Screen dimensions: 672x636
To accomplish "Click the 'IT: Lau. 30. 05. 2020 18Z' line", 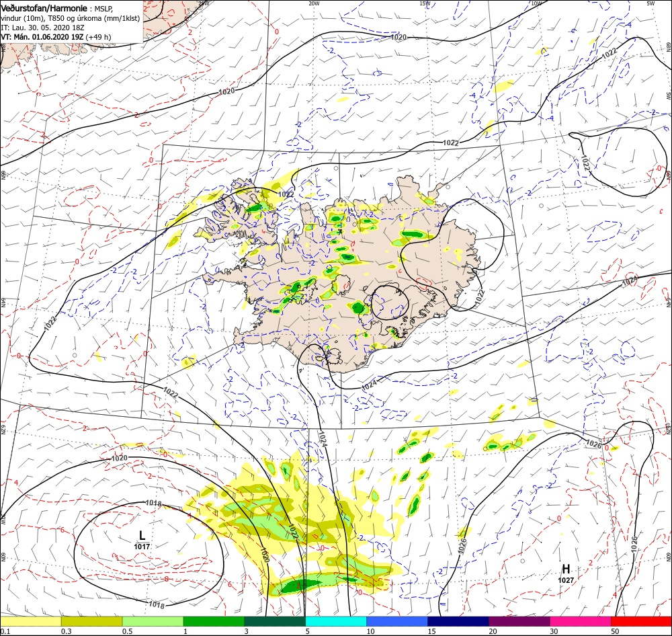I will 42,28.
